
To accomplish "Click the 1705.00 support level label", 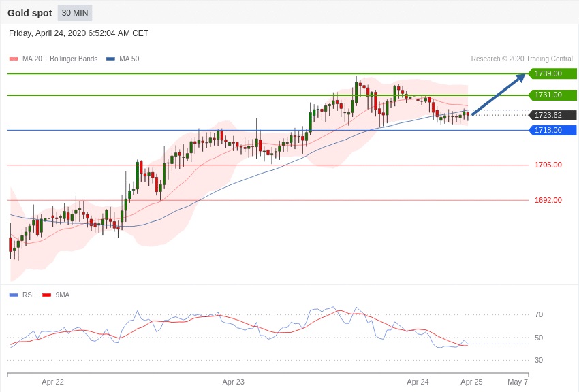I will pos(548,165).
